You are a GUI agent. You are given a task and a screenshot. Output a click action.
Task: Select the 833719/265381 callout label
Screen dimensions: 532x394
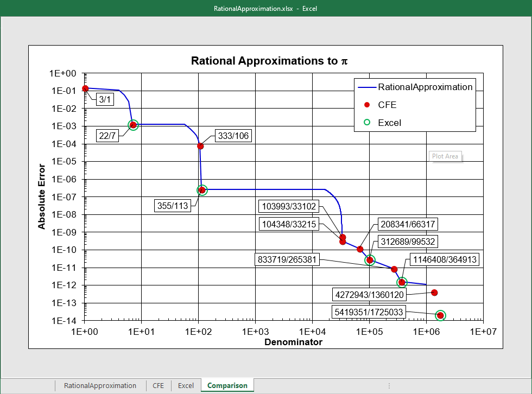288,259
